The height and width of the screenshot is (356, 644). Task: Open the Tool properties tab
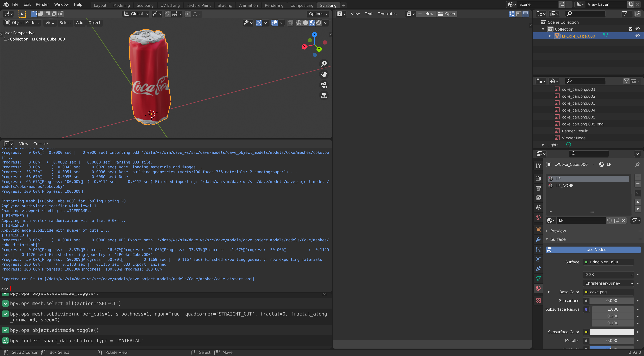point(538,166)
